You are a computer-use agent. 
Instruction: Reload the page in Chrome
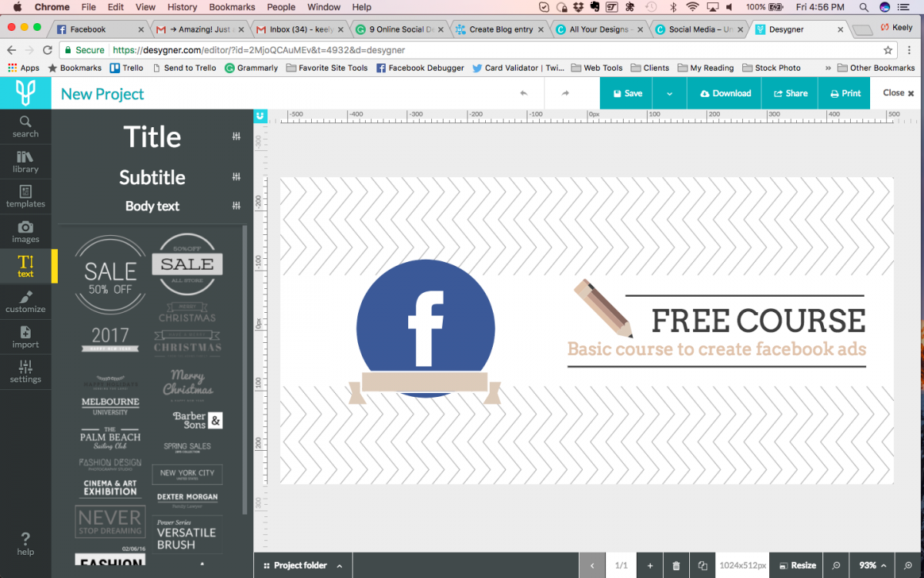coord(48,50)
